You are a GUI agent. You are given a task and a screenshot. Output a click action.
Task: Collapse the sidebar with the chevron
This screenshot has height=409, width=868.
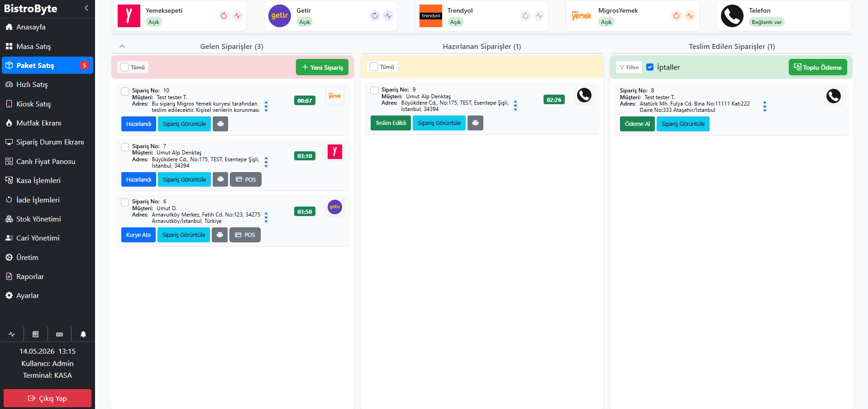pyautogui.click(x=86, y=8)
